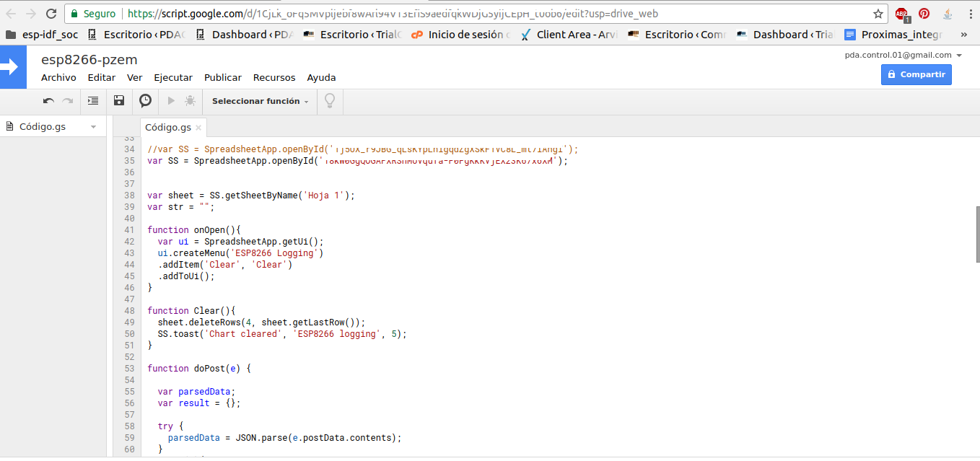980x461 pixels.
Task: Click line number 41 in gutter
Action: point(129,230)
